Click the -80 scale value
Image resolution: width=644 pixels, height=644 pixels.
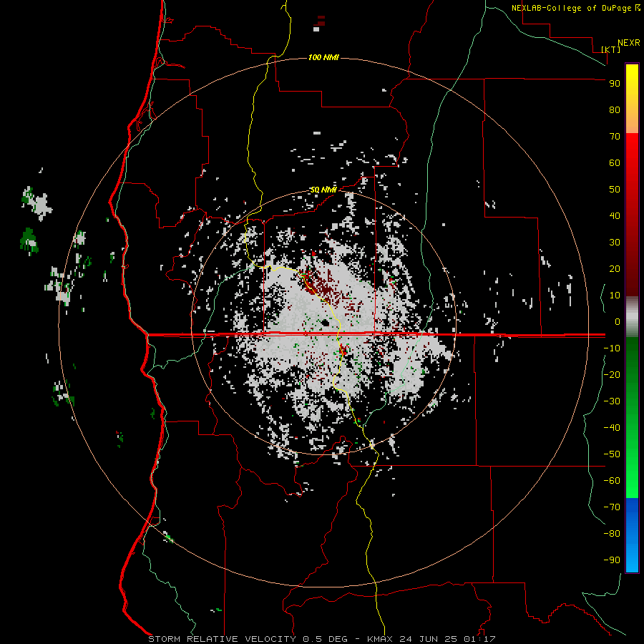tap(612, 534)
